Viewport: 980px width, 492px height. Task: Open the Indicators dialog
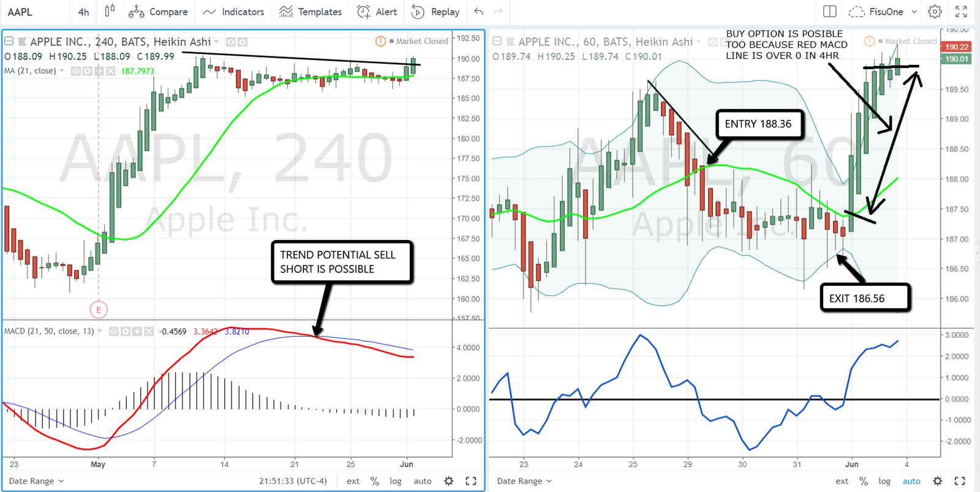point(233,12)
